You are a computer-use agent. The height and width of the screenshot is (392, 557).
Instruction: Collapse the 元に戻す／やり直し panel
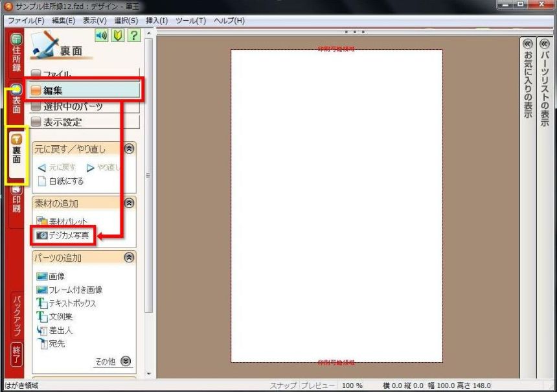[129, 148]
